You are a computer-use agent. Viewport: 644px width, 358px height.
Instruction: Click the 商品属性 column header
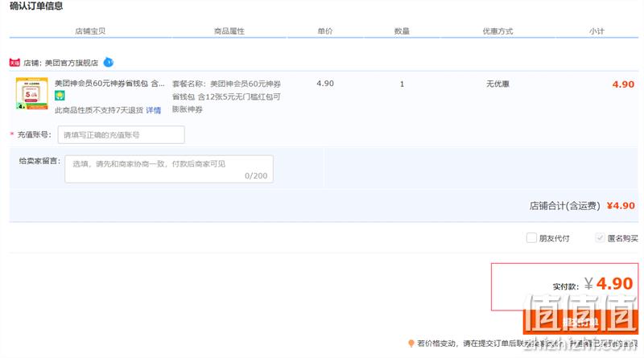click(x=229, y=31)
